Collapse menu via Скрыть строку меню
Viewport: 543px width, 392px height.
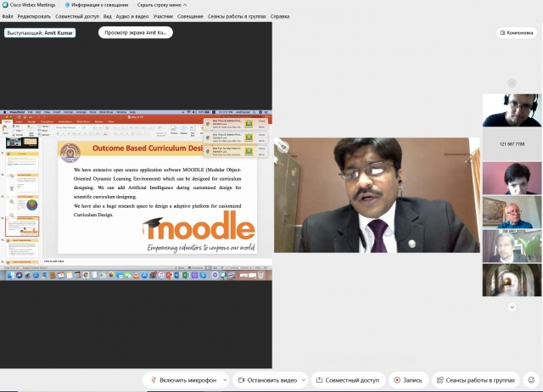click(162, 5)
